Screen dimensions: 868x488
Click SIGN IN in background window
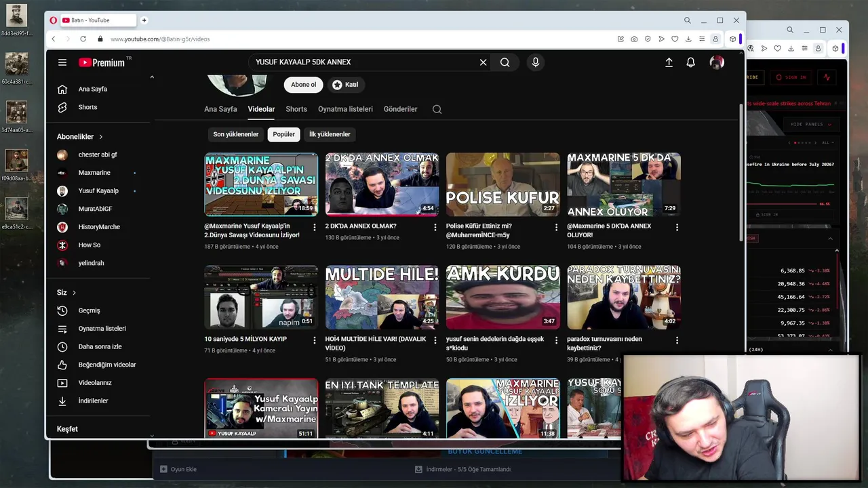(x=791, y=77)
